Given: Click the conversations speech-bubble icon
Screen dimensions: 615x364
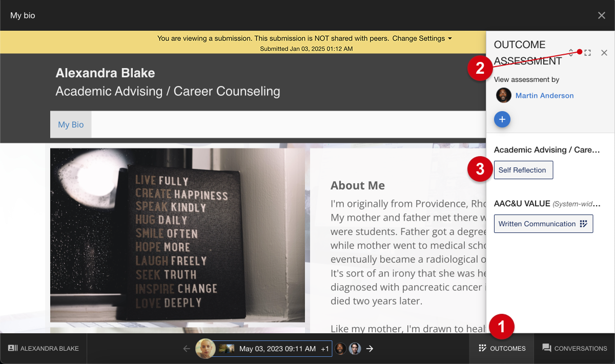Looking at the screenshot, I should tap(547, 348).
